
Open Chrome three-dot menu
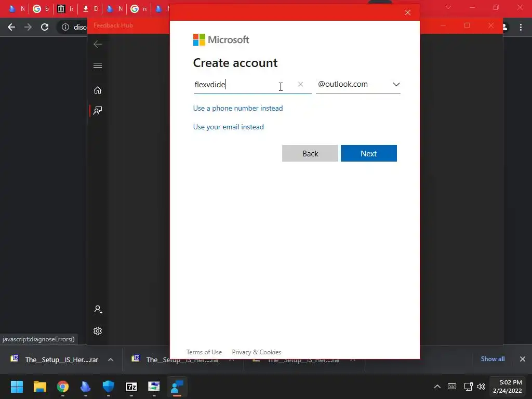click(521, 27)
